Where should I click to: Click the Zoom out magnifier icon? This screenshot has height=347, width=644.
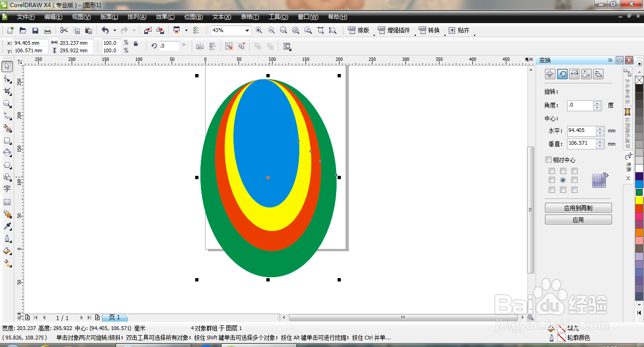tap(271, 30)
